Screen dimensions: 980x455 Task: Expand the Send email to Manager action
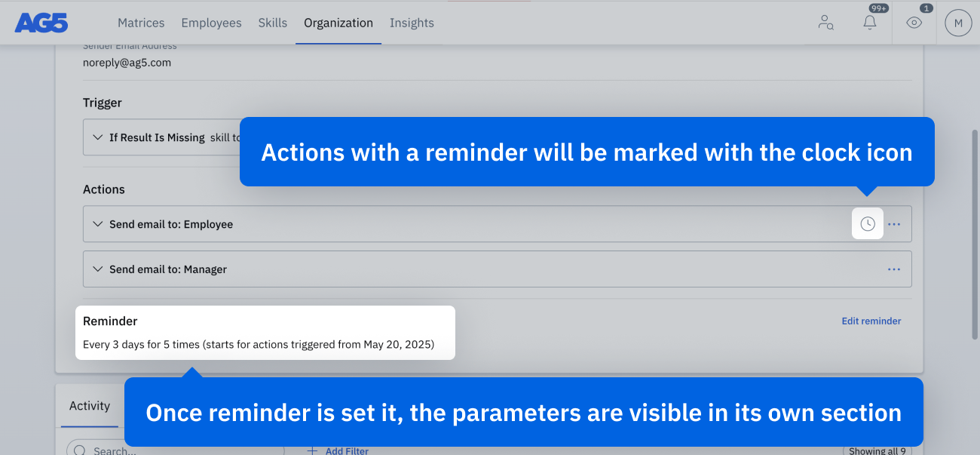click(97, 269)
